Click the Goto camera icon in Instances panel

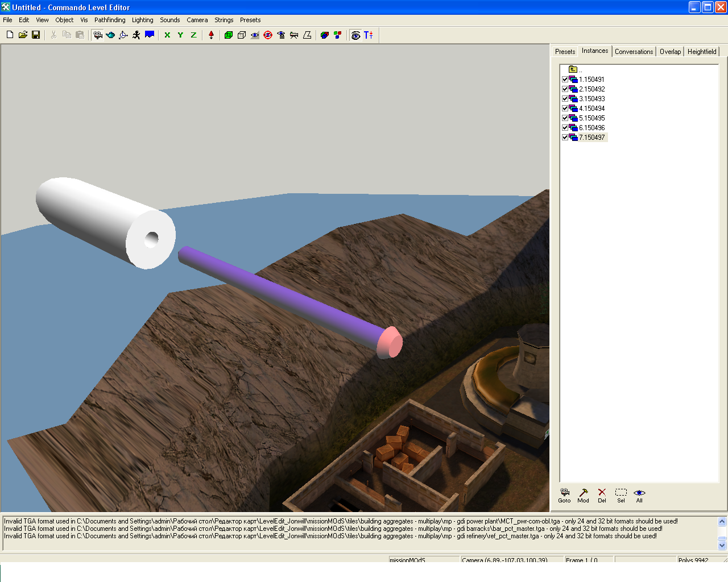coord(564,496)
